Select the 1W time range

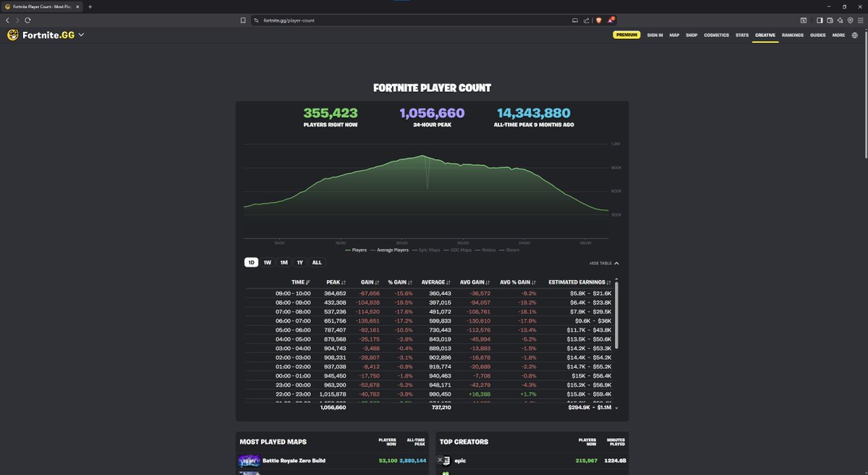(x=267, y=263)
